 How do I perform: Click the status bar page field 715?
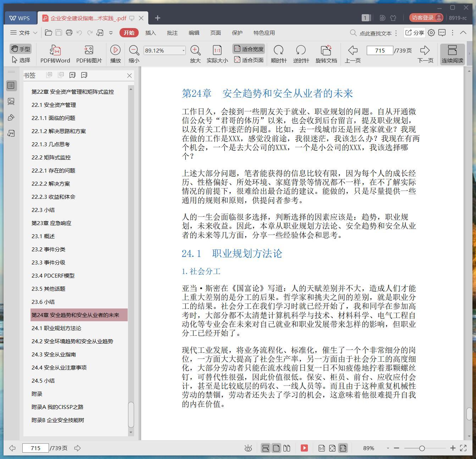(x=35, y=448)
